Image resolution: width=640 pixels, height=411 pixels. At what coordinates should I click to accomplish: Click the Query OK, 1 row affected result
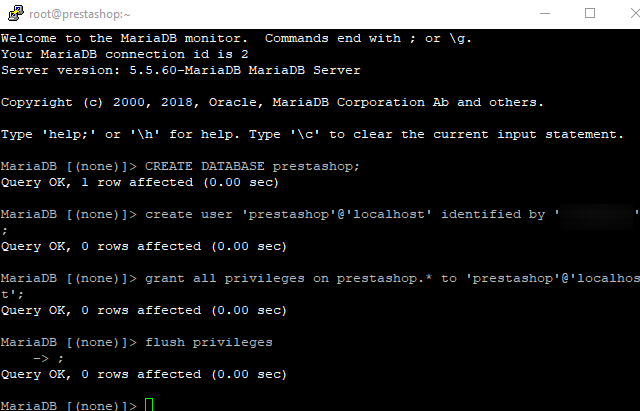(x=140, y=182)
